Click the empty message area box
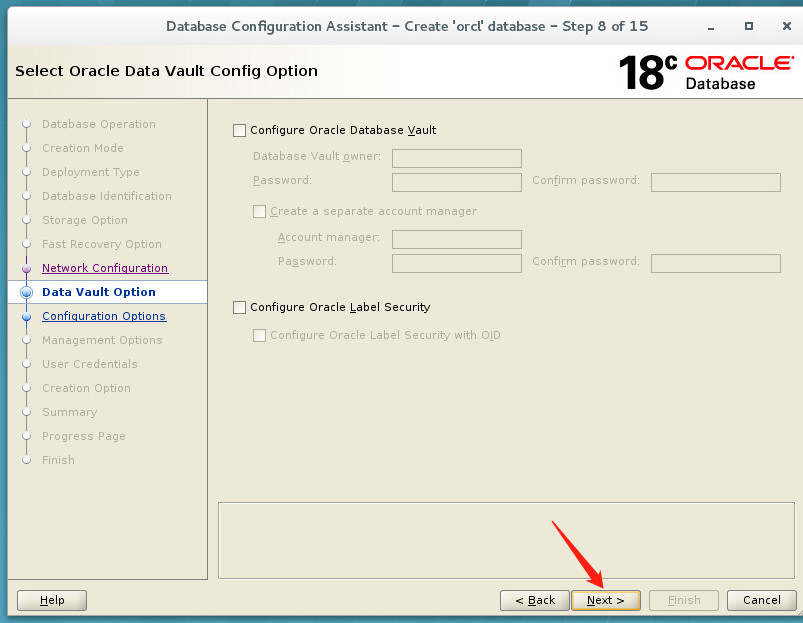Image resolution: width=803 pixels, height=623 pixels. pos(506,541)
